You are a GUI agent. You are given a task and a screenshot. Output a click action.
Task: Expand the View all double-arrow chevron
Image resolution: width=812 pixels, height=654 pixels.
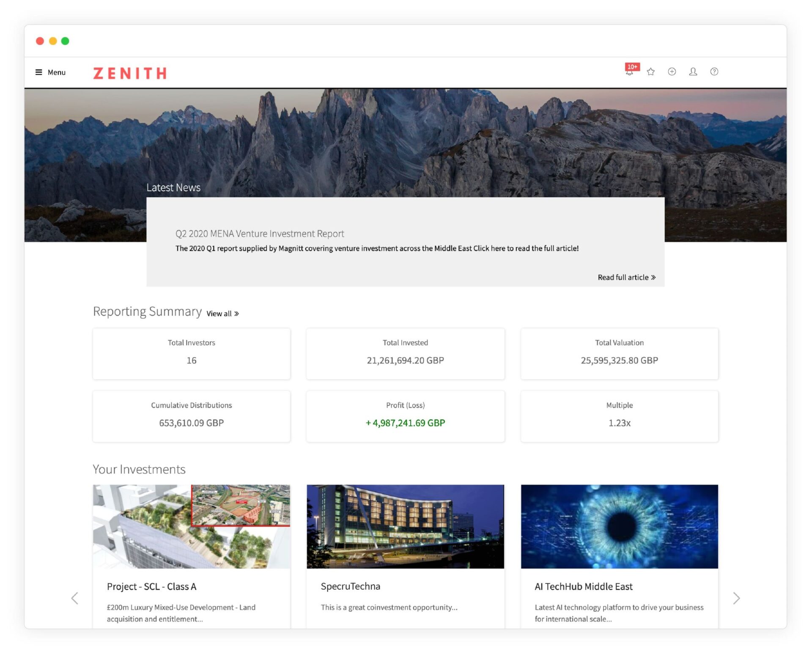pos(236,313)
